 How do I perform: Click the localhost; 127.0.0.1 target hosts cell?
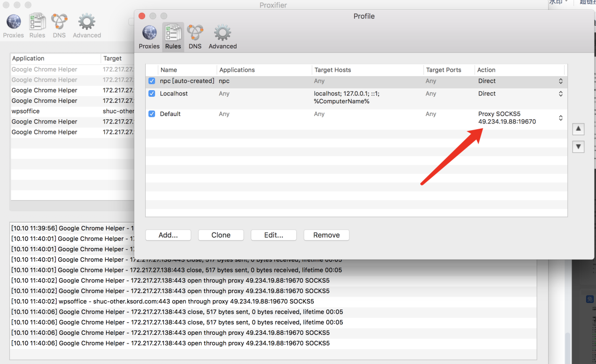[347, 97]
